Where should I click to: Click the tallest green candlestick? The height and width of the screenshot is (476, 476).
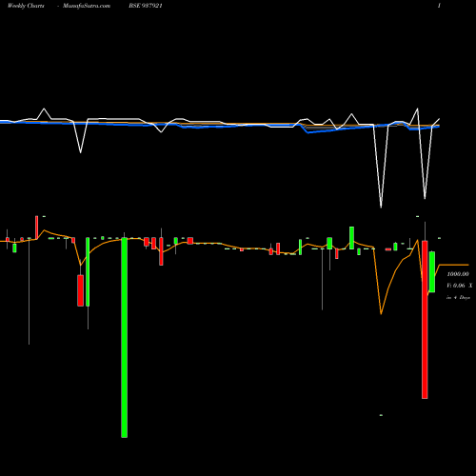[x=125, y=338]
